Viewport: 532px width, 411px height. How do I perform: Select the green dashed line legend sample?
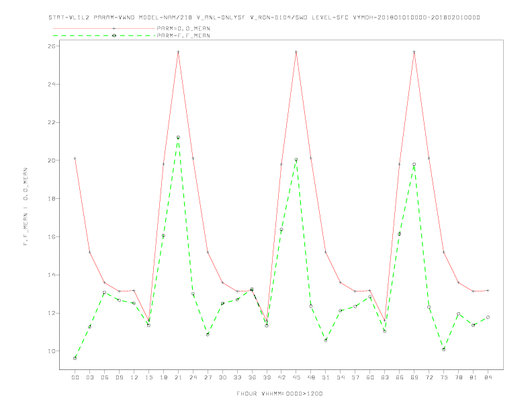pyautogui.click(x=104, y=36)
